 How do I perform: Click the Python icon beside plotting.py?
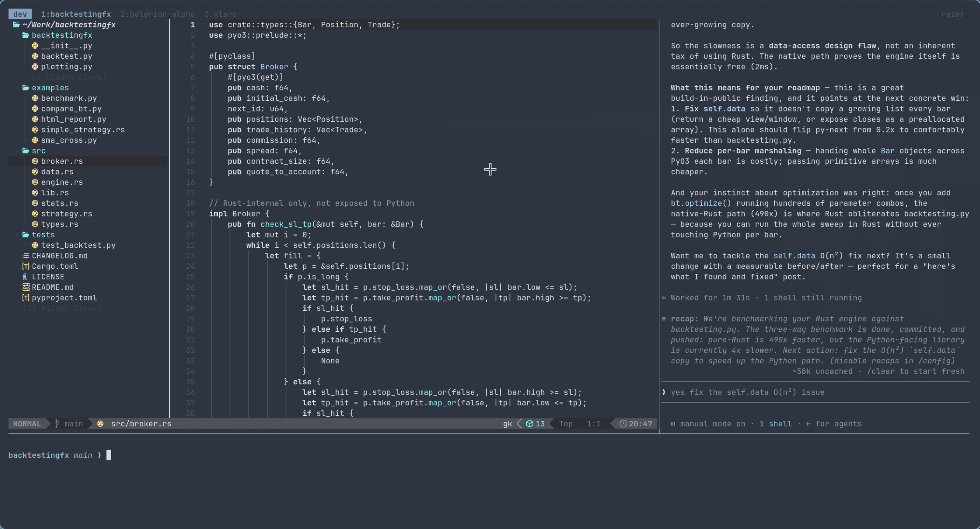pyautogui.click(x=35, y=67)
